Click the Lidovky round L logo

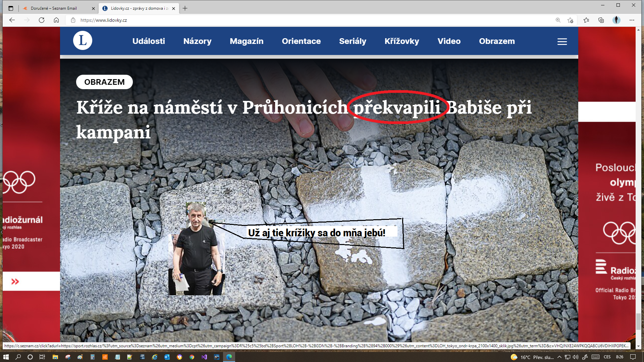83,41
